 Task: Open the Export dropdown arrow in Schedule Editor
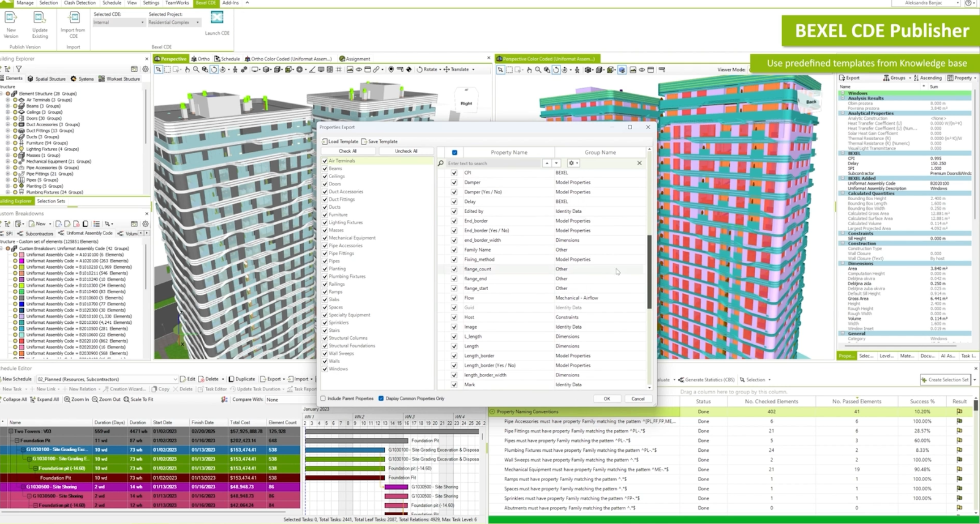284,379
